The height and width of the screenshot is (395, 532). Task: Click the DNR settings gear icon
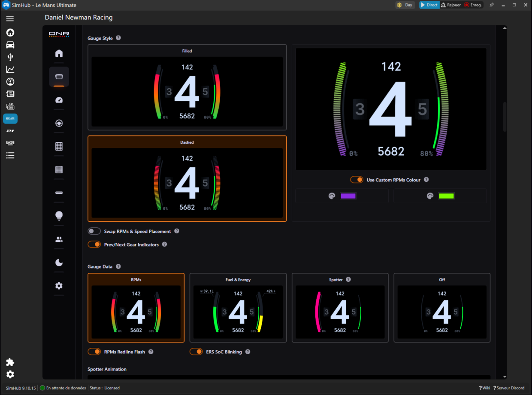[x=59, y=286]
